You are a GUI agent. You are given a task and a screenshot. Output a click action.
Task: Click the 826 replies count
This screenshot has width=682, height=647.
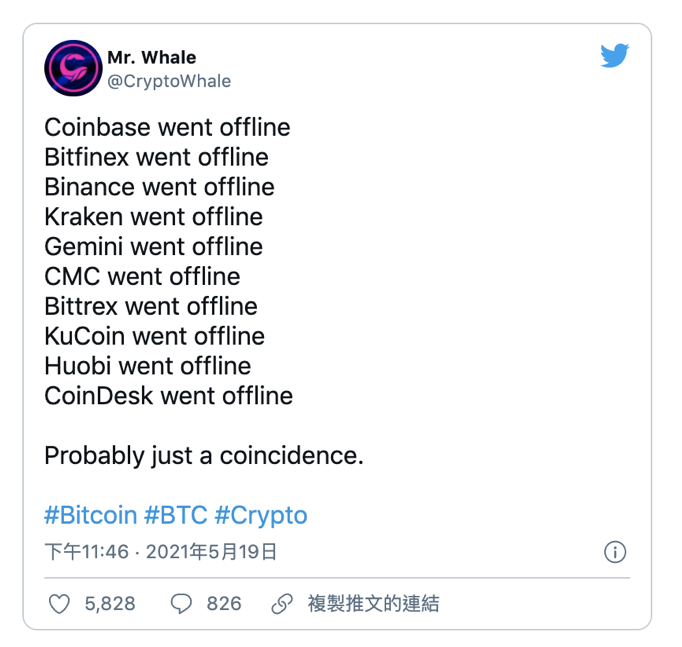coord(224,604)
